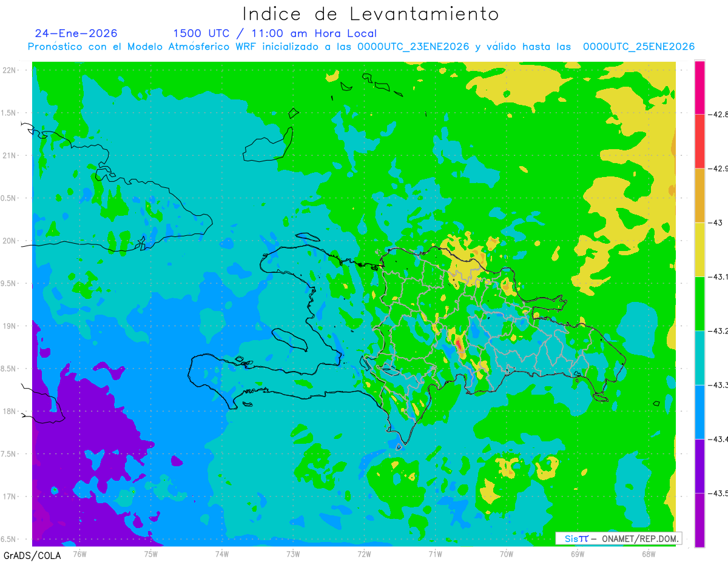
Task: Click the '69W' longitude label
Action: pos(577,554)
